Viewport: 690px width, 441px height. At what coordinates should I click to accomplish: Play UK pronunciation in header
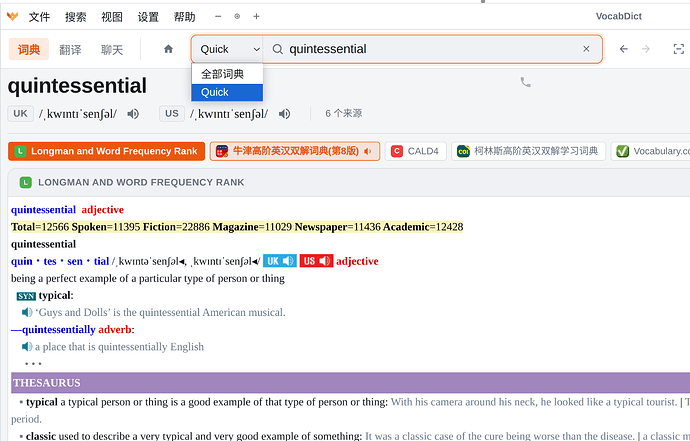(x=133, y=114)
